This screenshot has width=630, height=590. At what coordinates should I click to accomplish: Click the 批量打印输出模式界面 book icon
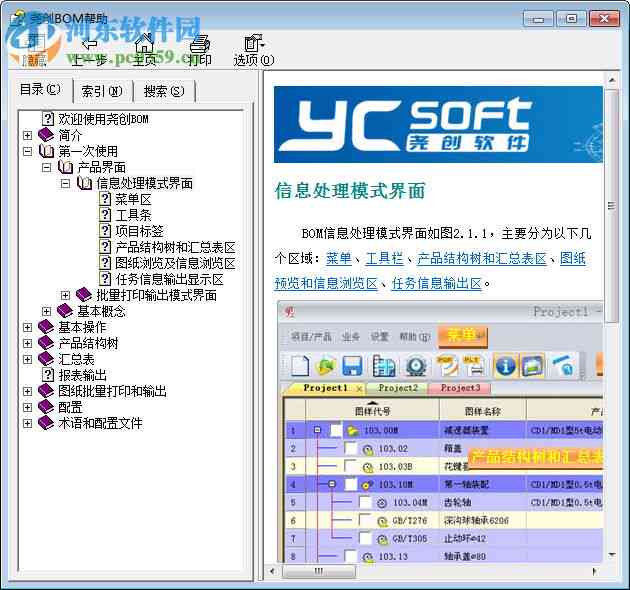84,295
